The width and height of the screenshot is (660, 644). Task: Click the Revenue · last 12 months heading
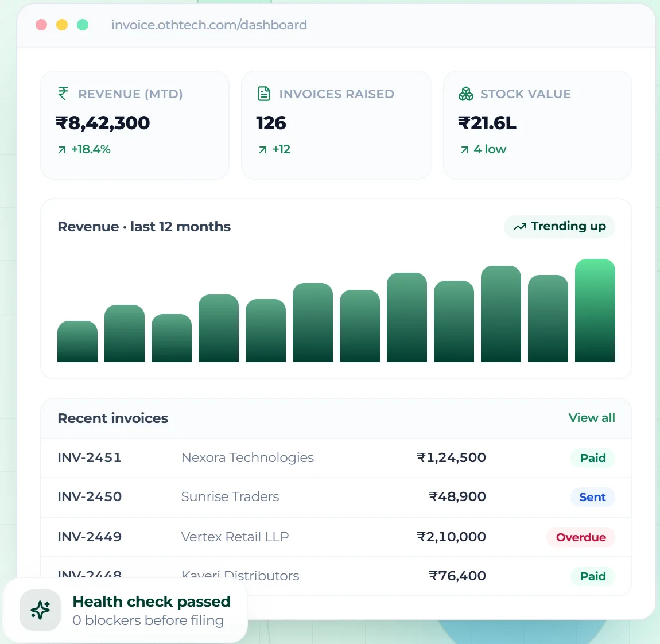(144, 227)
